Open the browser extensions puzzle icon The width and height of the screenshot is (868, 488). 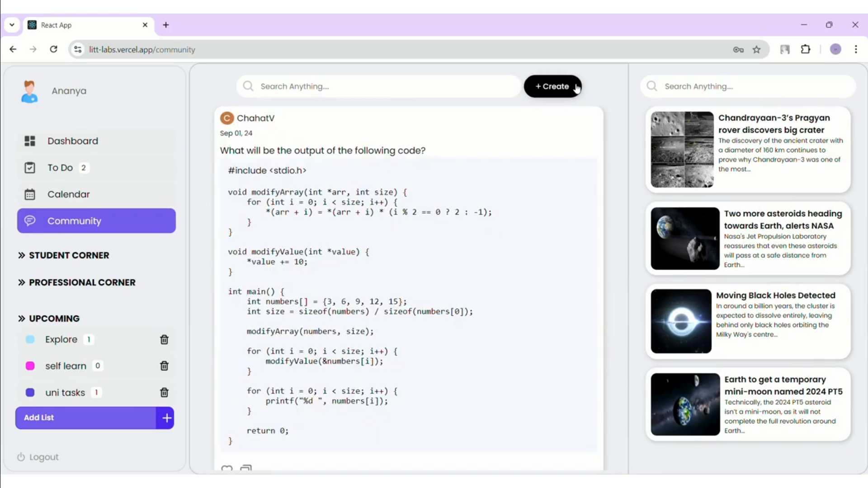pyautogui.click(x=806, y=50)
